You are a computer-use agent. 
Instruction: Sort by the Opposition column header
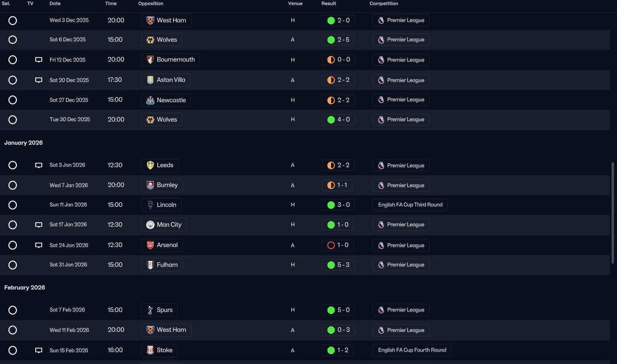[151, 3]
